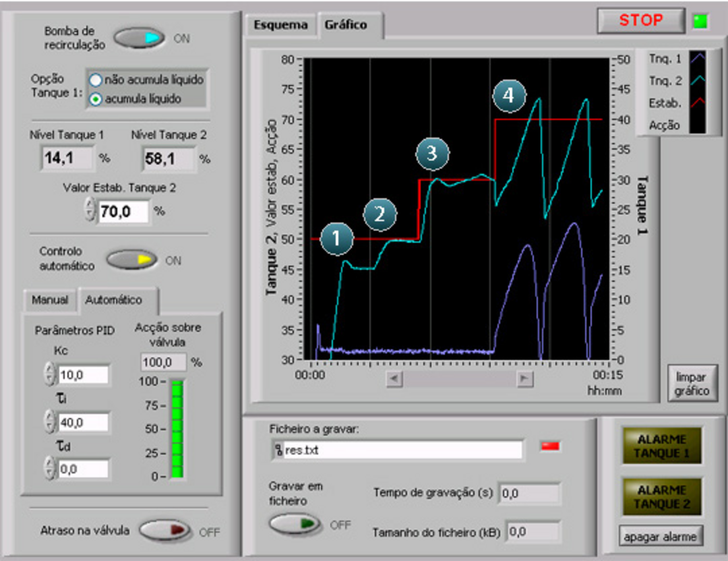Click the Tnq. 2 legend line swatch

697,81
